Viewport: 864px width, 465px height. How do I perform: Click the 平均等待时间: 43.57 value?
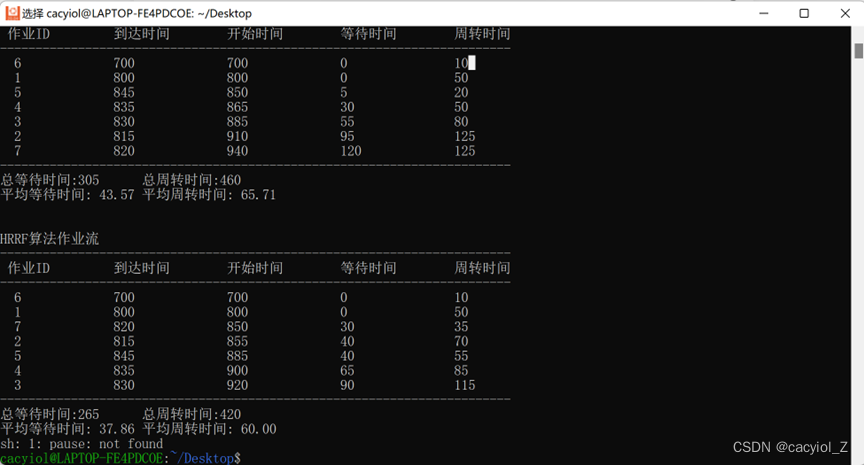click(x=67, y=194)
